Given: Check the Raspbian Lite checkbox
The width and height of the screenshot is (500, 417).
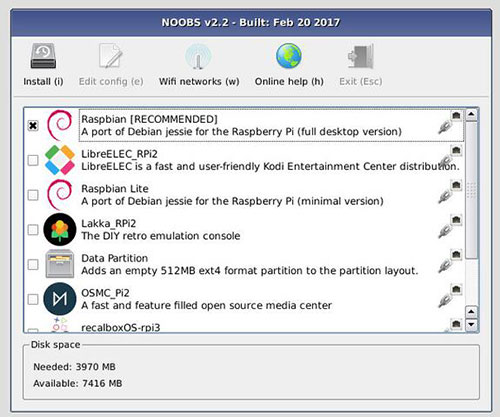Looking at the screenshot, I should 33,195.
